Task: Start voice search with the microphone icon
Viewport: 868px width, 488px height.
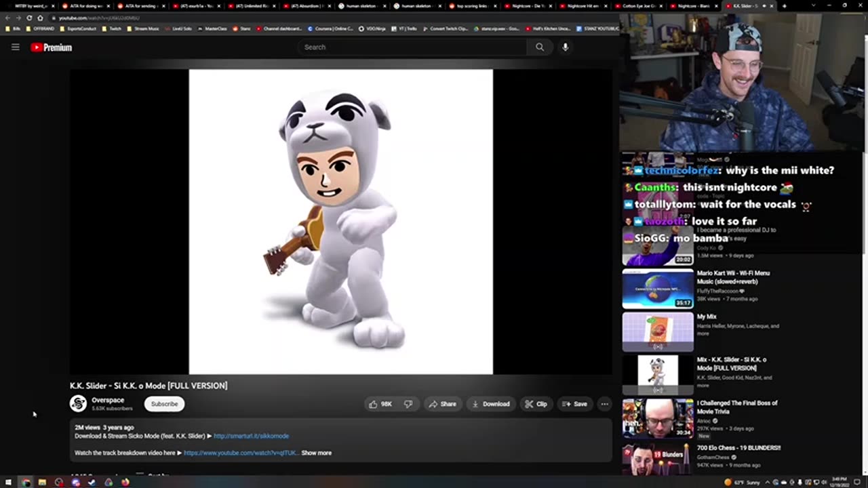Action: point(565,47)
